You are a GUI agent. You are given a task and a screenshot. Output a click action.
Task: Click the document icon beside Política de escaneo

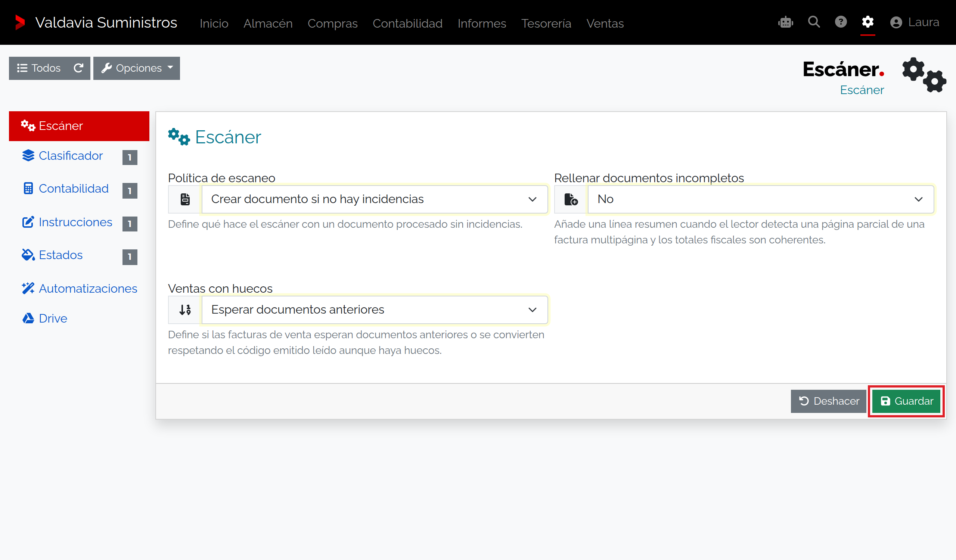185,199
